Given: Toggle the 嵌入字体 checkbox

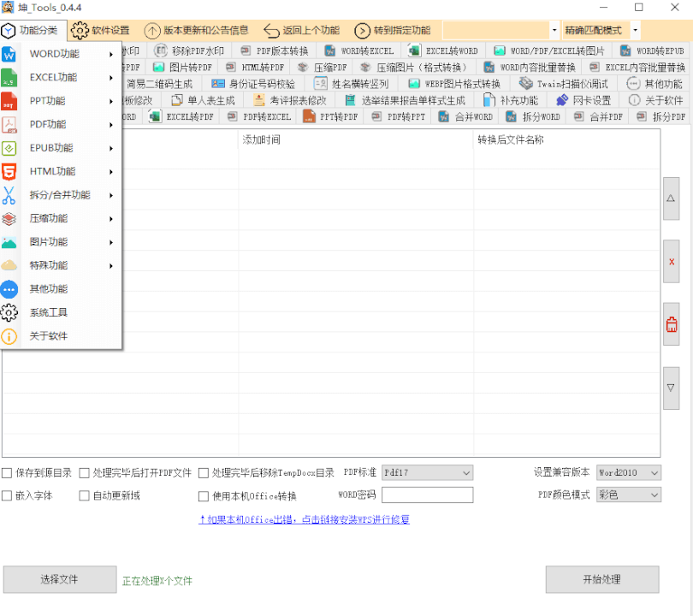Looking at the screenshot, I should [7, 495].
